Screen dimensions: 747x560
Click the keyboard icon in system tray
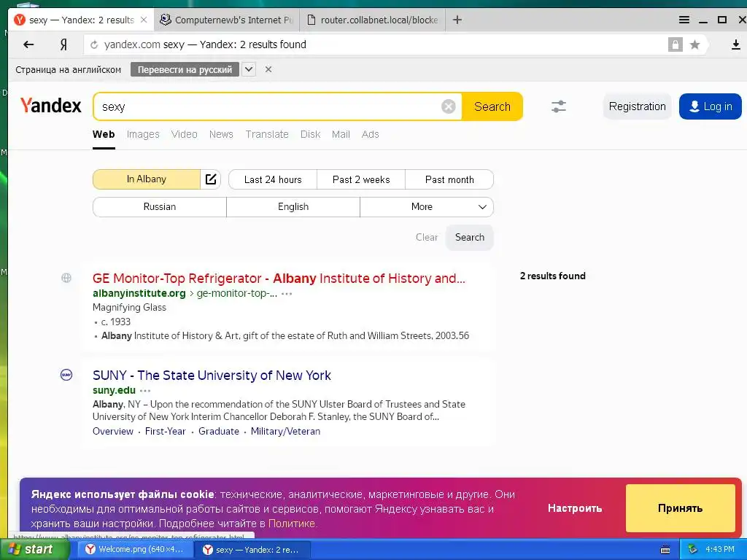[665, 550]
